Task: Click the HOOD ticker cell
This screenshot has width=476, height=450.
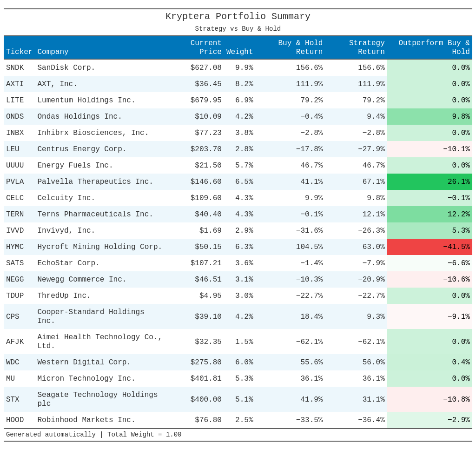Action: (15, 420)
